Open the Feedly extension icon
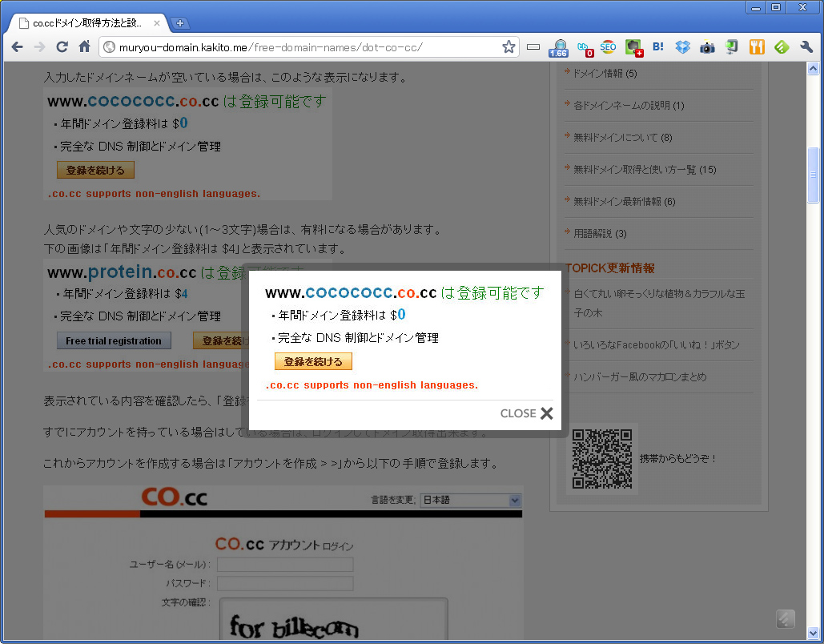The width and height of the screenshot is (824, 644). (x=782, y=47)
